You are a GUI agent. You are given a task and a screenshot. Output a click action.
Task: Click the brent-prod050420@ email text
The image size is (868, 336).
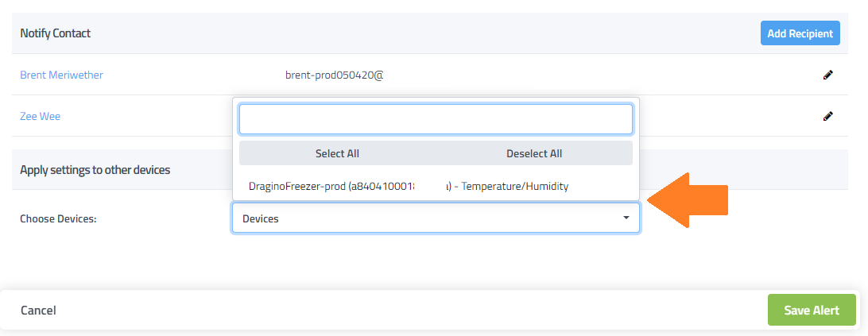pyautogui.click(x=334, y=75)
